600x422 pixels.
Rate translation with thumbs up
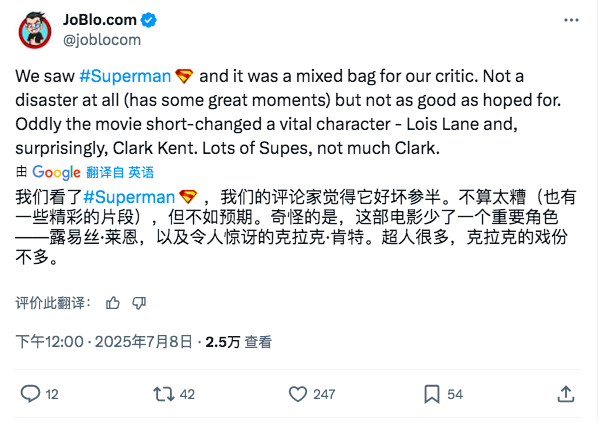click(113, 303)
